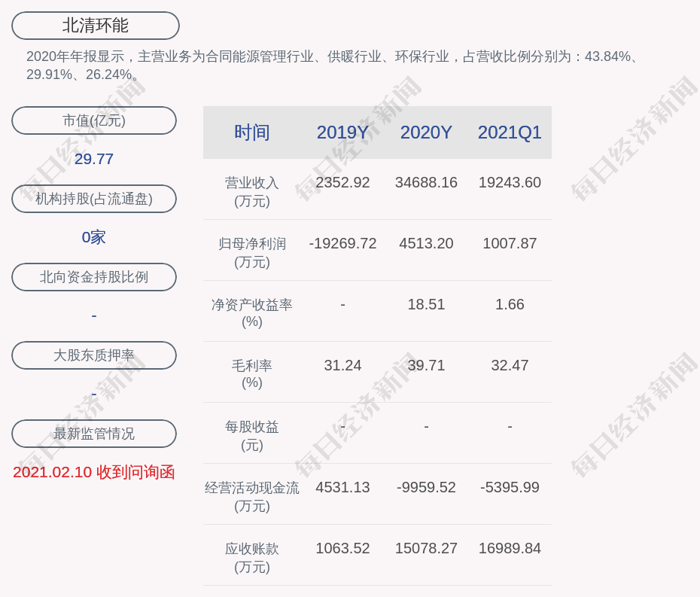
Task: Click the 营业收入(万元) row label
Action: pos(252,191)
